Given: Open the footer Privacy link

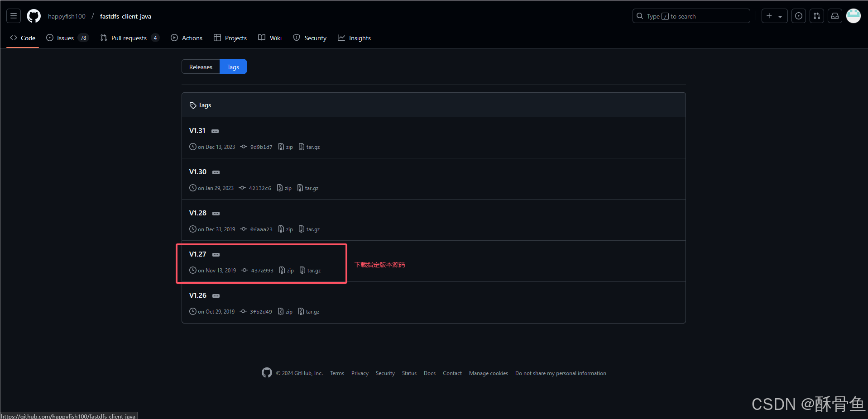Looking at the screenshot, I should click(360, 373).
